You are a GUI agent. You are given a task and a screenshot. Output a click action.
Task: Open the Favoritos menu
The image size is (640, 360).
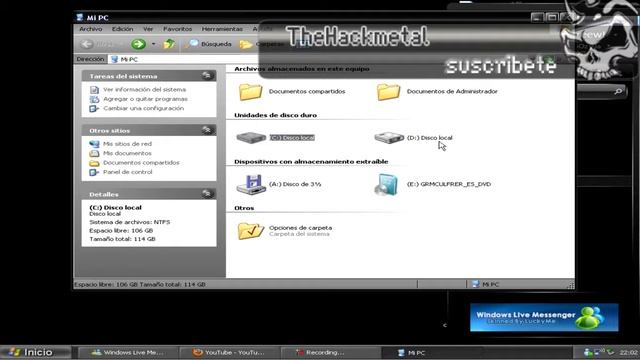point(177,29)
